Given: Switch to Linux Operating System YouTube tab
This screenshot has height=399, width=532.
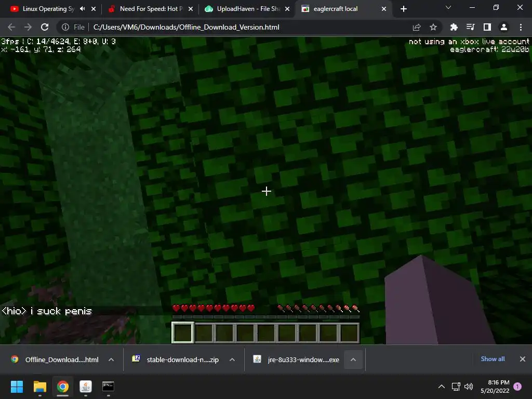Looking at the screenshot, I should [42, 9].
